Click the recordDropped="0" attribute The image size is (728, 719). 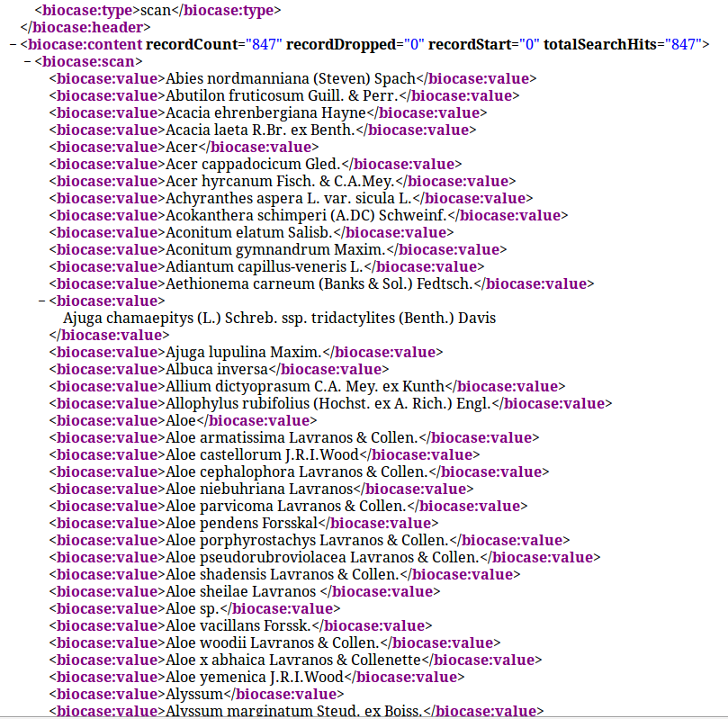coord(355,45)
